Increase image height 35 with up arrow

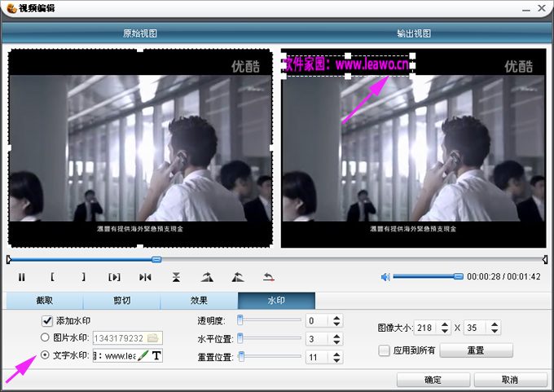tap(495, 324)
